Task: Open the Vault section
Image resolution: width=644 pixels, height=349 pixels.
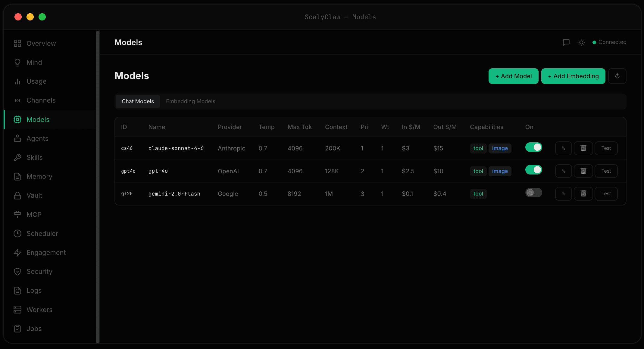Action: click(x=34, y=195)
